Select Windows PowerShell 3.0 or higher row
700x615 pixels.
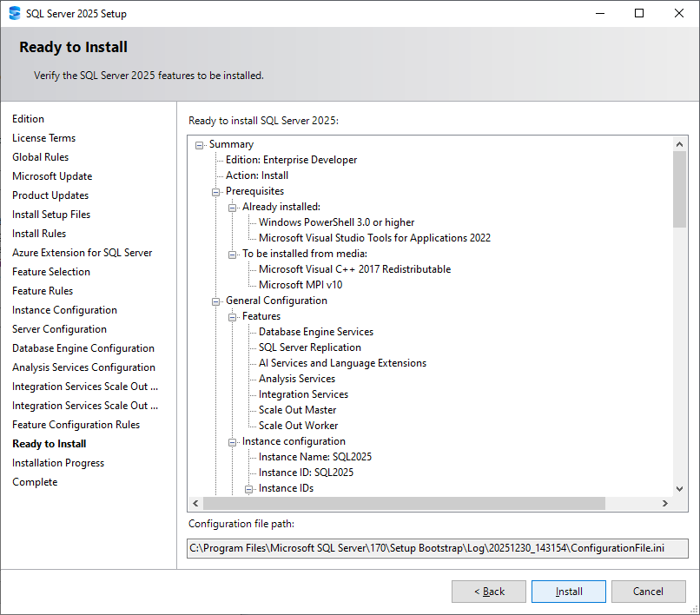[x=336, y=222]
